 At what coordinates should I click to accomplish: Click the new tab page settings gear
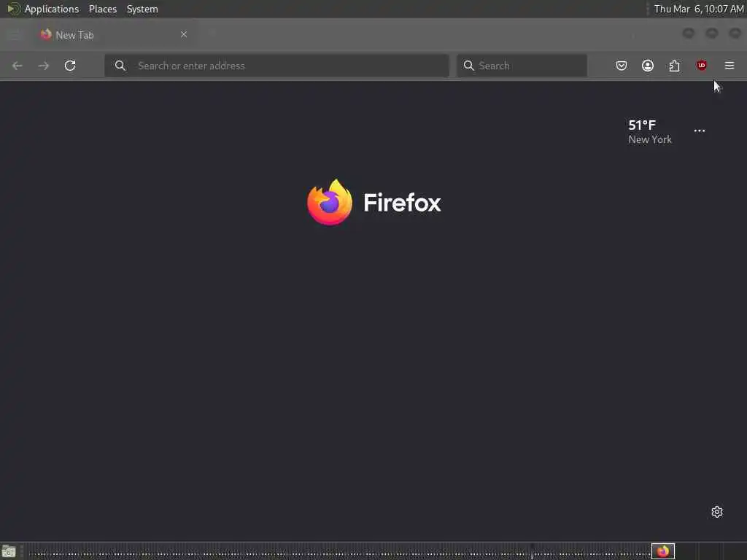click(x=717, y=512)
